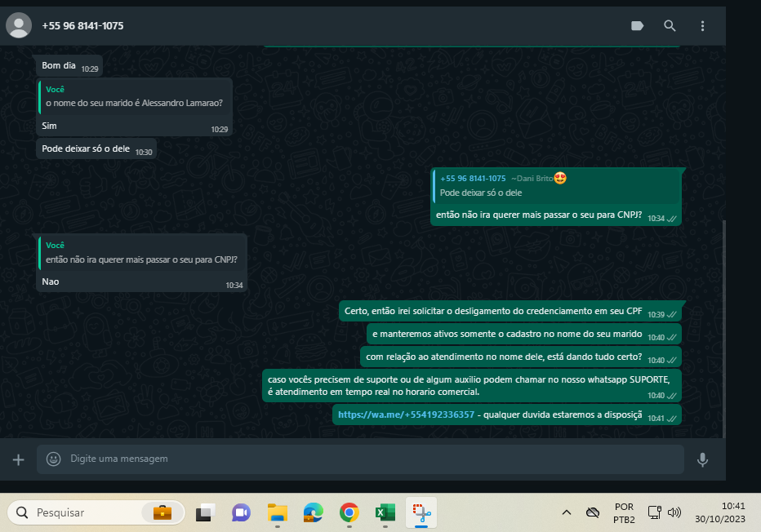Open the three-dot chat options menu

click(x=702, y=26)
